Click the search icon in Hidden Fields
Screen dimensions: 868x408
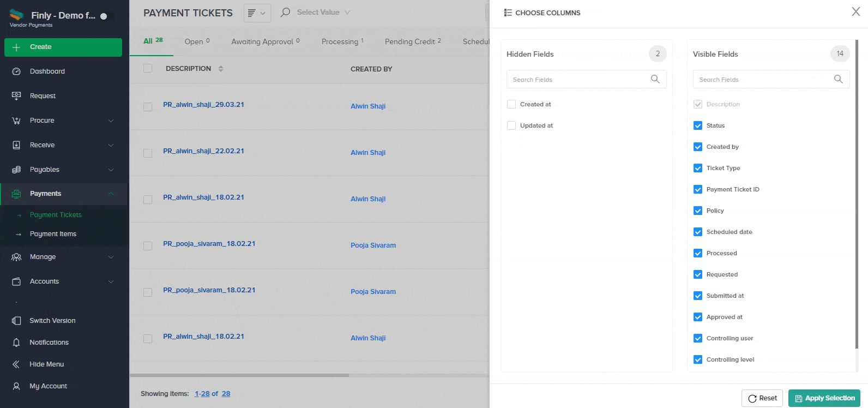click(x=655, y=79)
